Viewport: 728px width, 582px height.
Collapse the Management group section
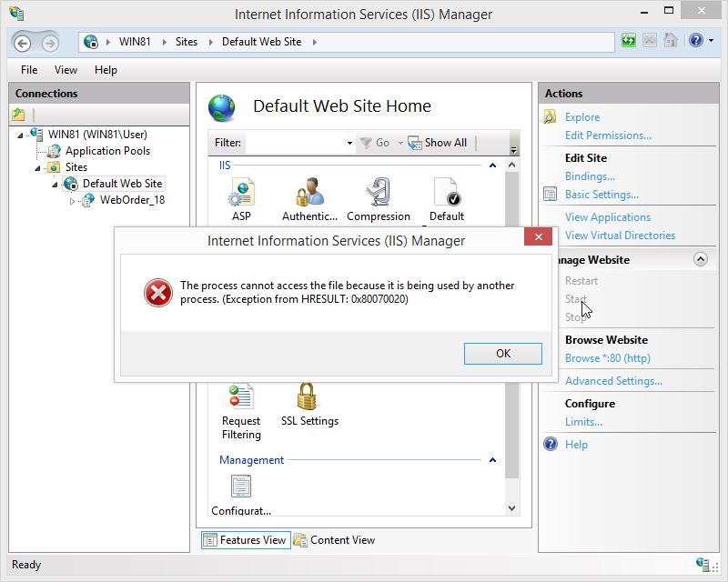click(492, 460)
